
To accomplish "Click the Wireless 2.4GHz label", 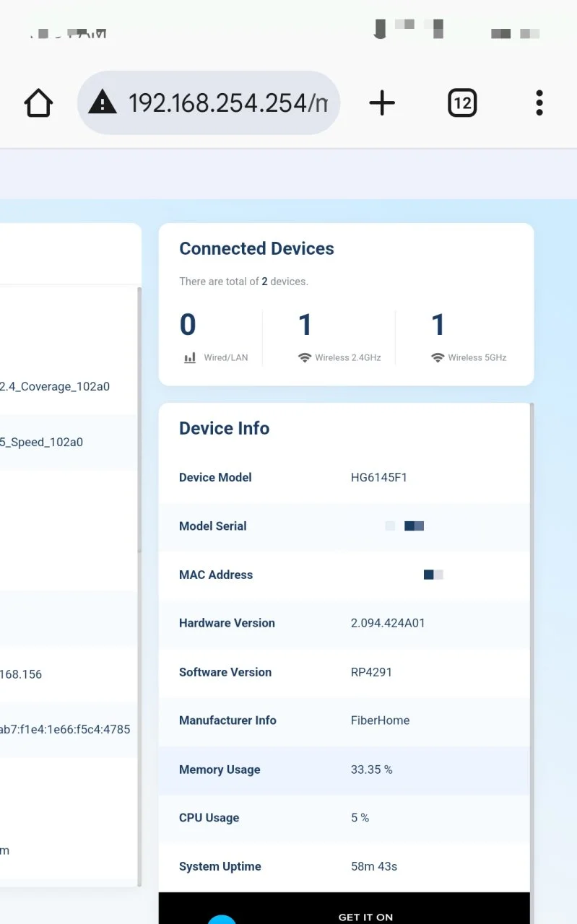I will 348,357.
